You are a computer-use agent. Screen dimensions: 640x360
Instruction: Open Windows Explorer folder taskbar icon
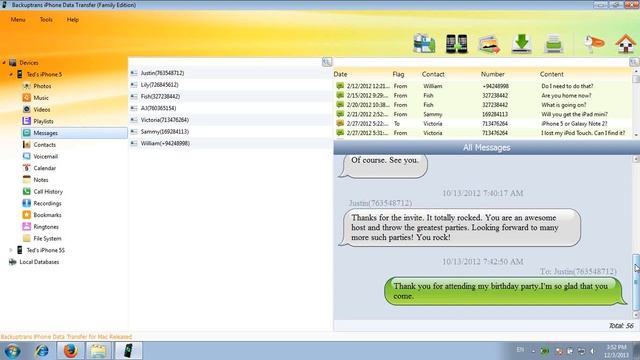coord(98,351)
